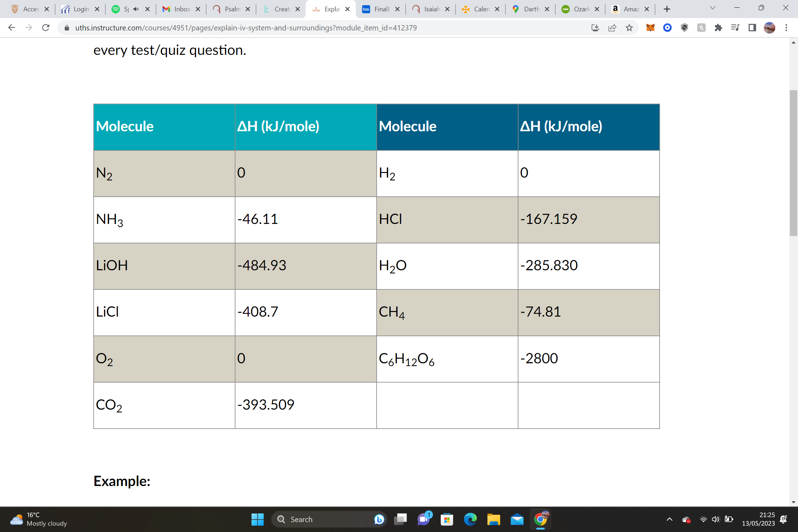Open the blue circle extension
This screenshot has width=798, height=532.
tap(667, 28)
